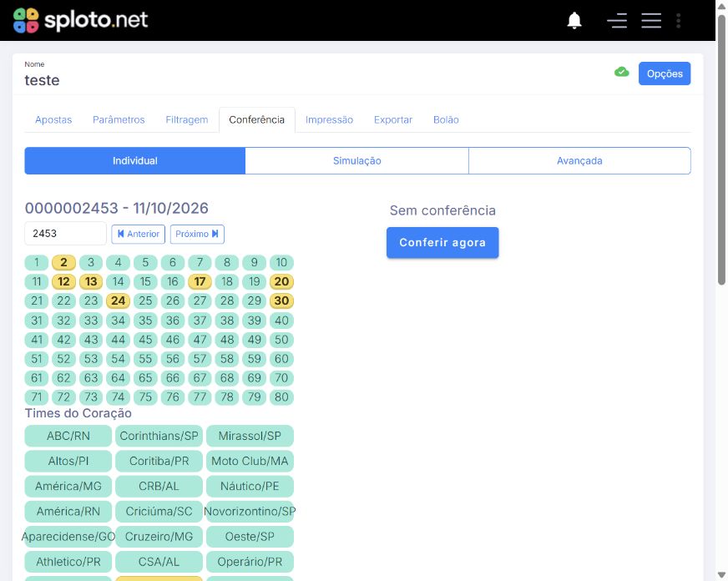Toggle number 61 in the grid
728x581 pixels.
coord(37,378)
